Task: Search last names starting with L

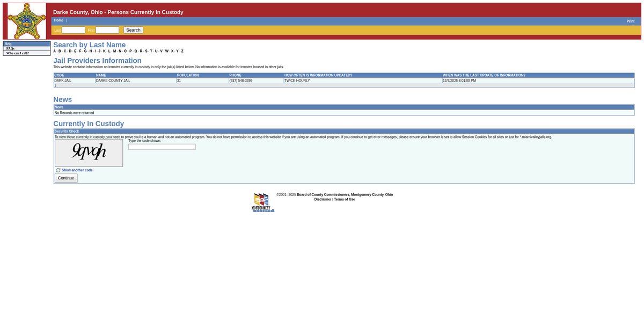Action: 109,51
